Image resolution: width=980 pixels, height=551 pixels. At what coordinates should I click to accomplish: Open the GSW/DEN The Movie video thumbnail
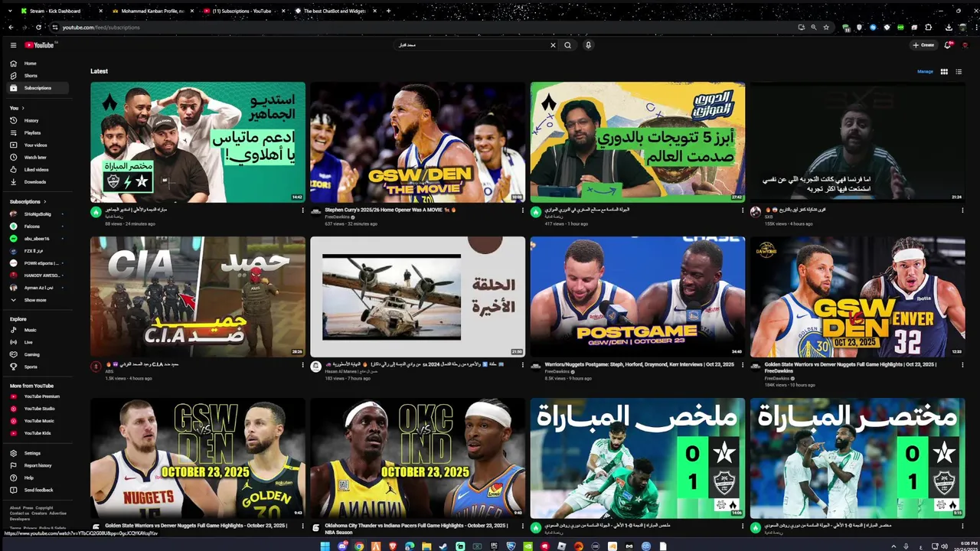pyautogui.click(x=417, y=142)
